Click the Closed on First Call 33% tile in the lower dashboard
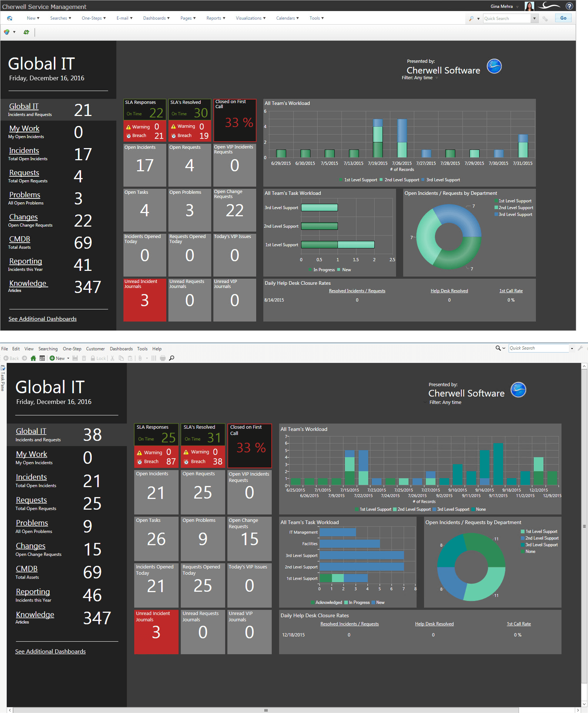The height and width of the screenshot is (713, 588). click(x=250, y=445)
